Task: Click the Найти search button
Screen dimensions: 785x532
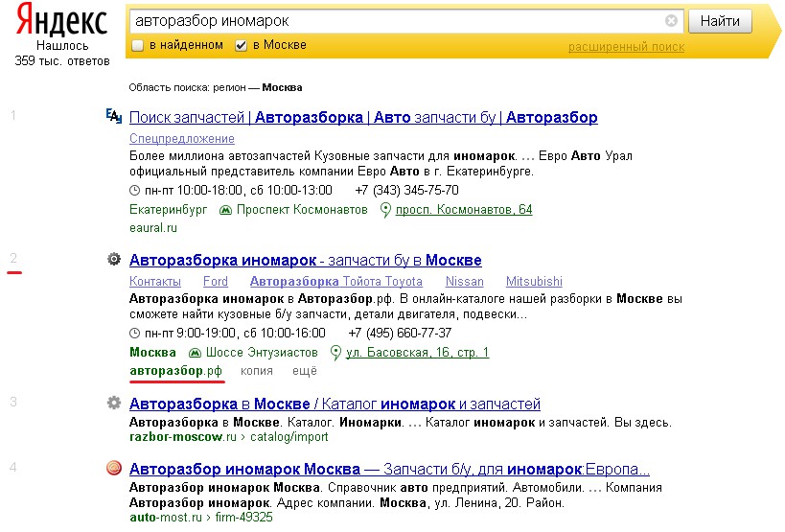Action: pos(720,21)
